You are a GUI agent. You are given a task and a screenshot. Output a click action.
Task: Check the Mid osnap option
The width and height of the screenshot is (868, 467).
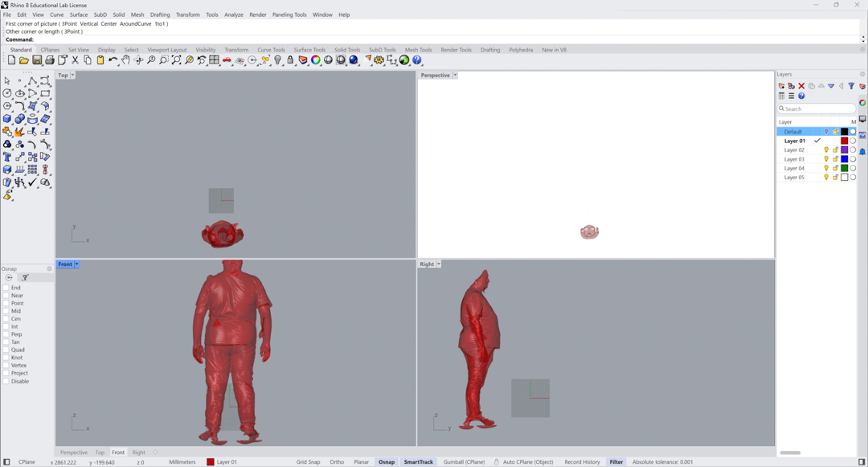tap(6, 311)
